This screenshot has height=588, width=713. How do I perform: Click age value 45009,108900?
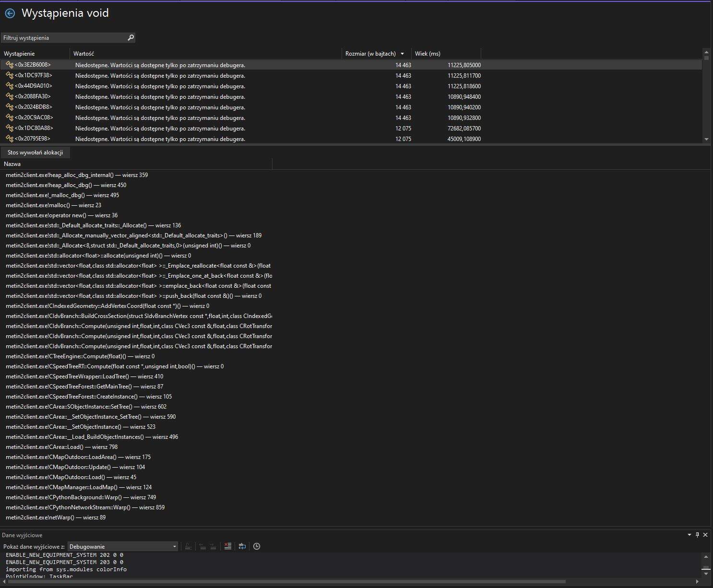[464, 139]
